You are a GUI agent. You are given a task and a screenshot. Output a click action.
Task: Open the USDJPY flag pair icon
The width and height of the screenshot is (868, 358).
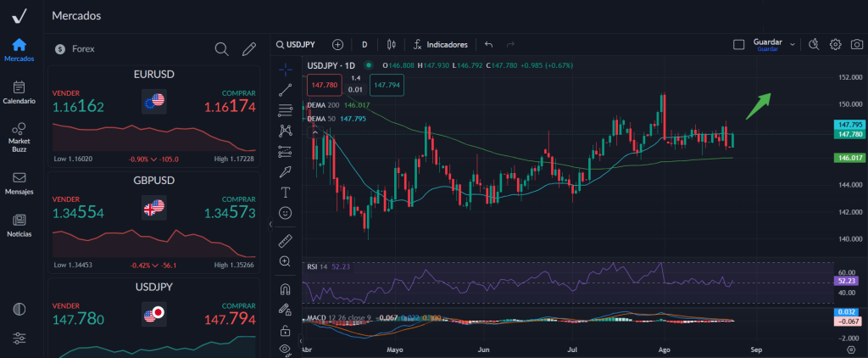pyautogui.click(x=154, y=314)
